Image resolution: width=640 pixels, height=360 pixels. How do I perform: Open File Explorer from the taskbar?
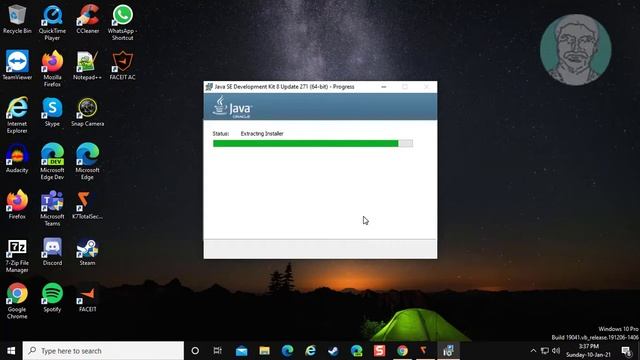(x=264, y=351)
